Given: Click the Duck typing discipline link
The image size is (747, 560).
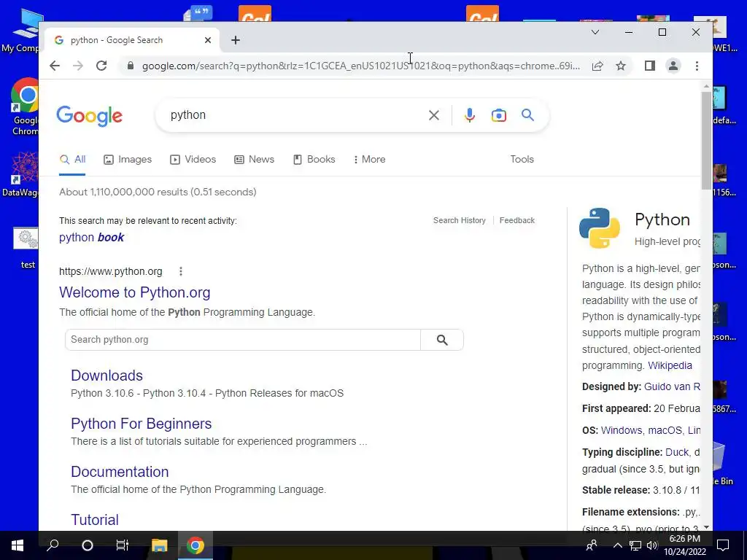Looking at the screenshot, I should pos(677,452).
